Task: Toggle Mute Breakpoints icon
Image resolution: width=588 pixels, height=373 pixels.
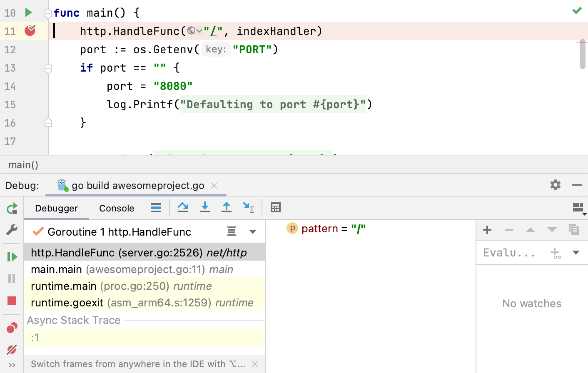Action: [x=12, y=350]
